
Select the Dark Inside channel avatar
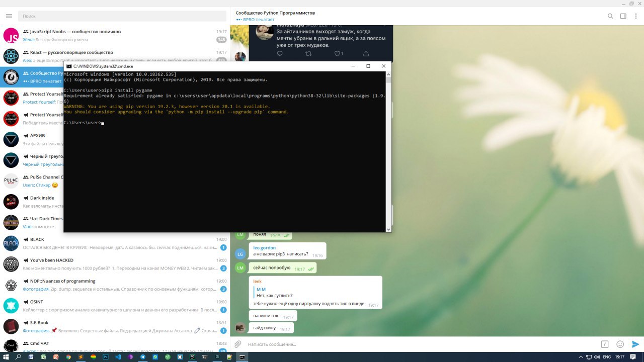point(11,202)
